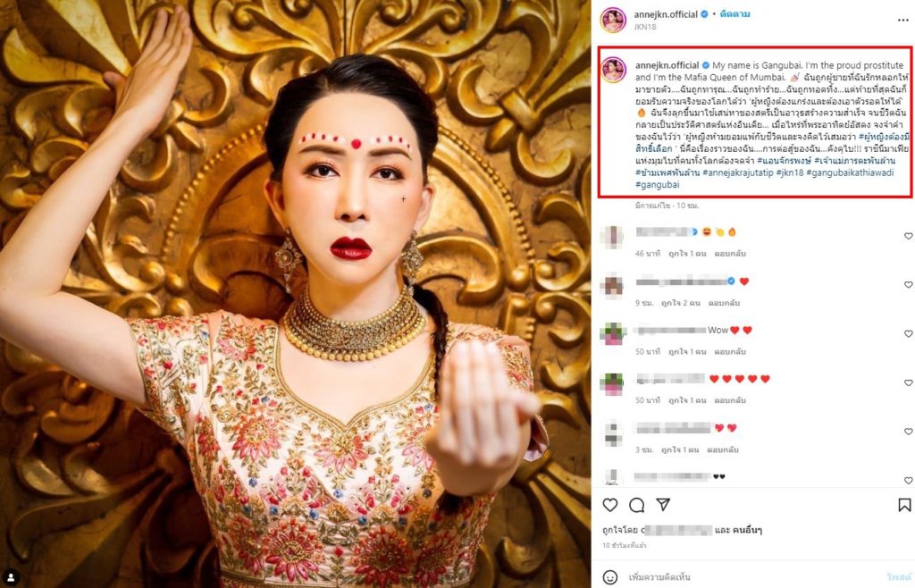Image resolution: width=915 pixels, height=588 pixels.
Task: Share post via paper plane icon
Action: point(663,504)
